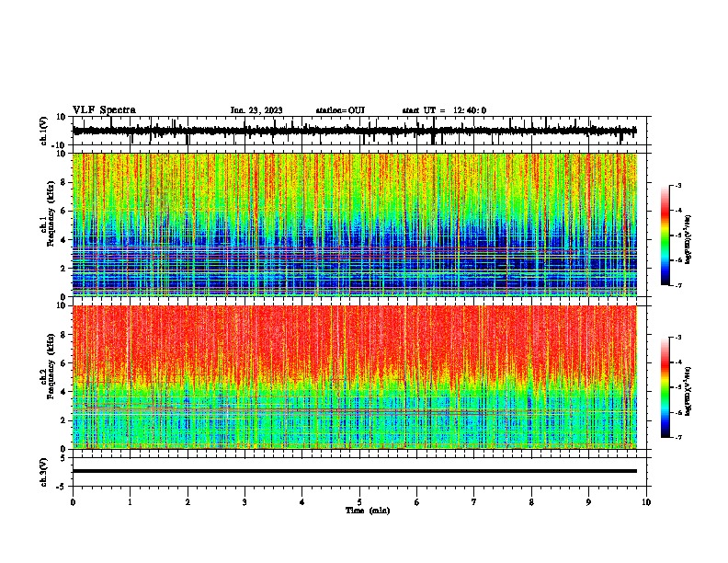The width and height of the screenshot is (728, 563).
Task: Click the "station=OUI" header label
Action: coord(340,110)
